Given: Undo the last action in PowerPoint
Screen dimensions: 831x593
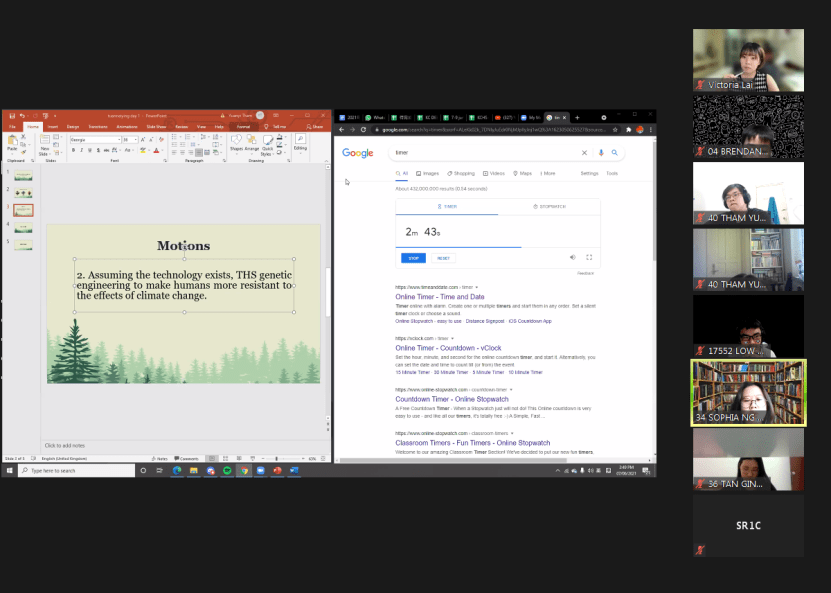Looking at the screenshot, I should 22,116.
